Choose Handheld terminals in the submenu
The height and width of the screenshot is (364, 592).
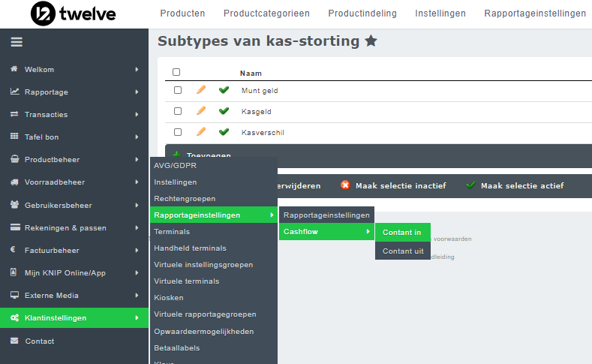tap(190, 248)
